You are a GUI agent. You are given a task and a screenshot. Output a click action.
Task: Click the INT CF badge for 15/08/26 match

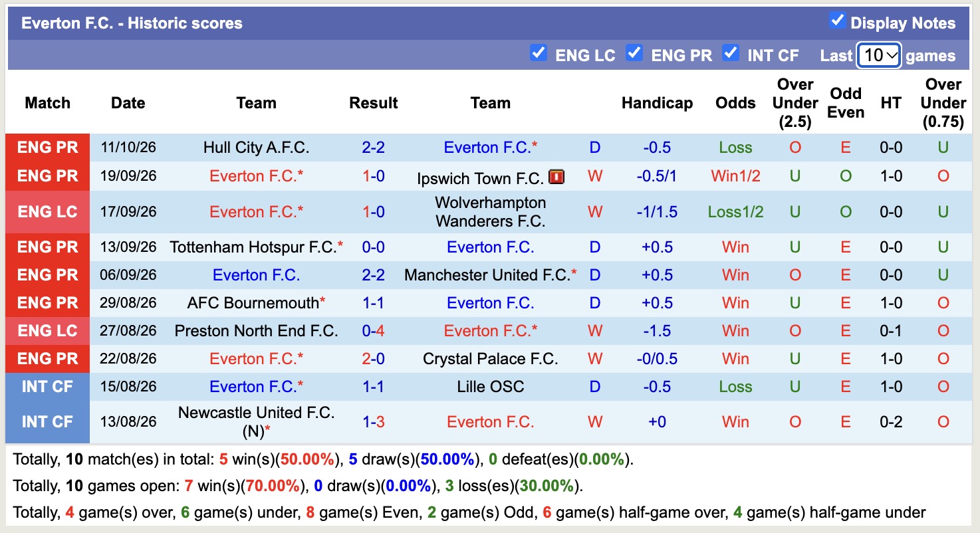pos(47,387)
